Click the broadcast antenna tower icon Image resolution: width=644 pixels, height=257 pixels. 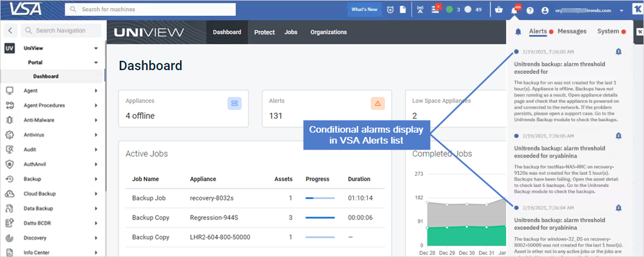[420, 10]
